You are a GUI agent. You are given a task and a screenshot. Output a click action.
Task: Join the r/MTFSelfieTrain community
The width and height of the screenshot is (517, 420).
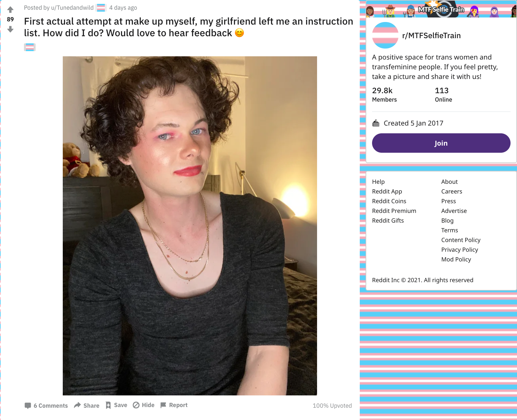pyautogui.click(x=441, y=143)
